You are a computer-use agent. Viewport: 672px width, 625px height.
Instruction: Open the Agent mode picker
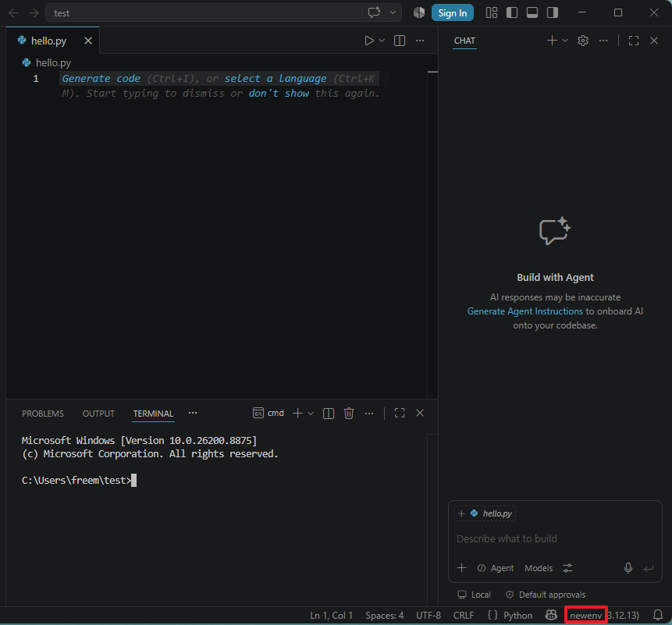click(x=496, y=568)
